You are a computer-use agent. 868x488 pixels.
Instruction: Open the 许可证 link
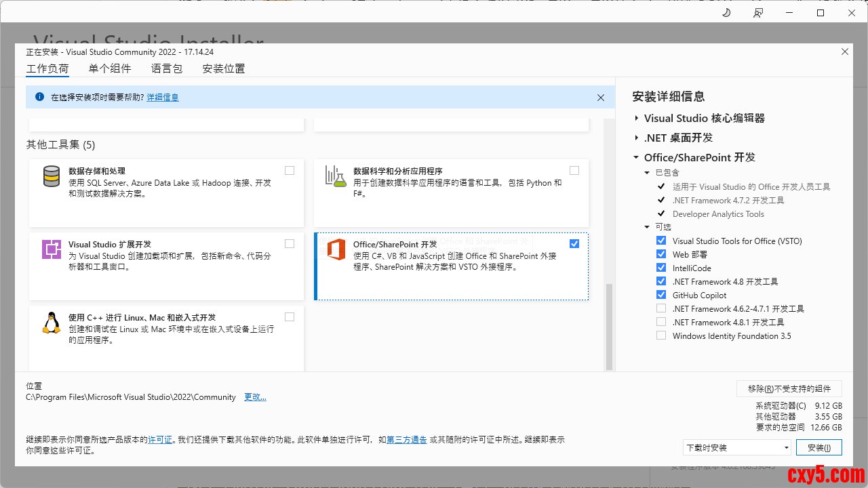click(160, 440)
